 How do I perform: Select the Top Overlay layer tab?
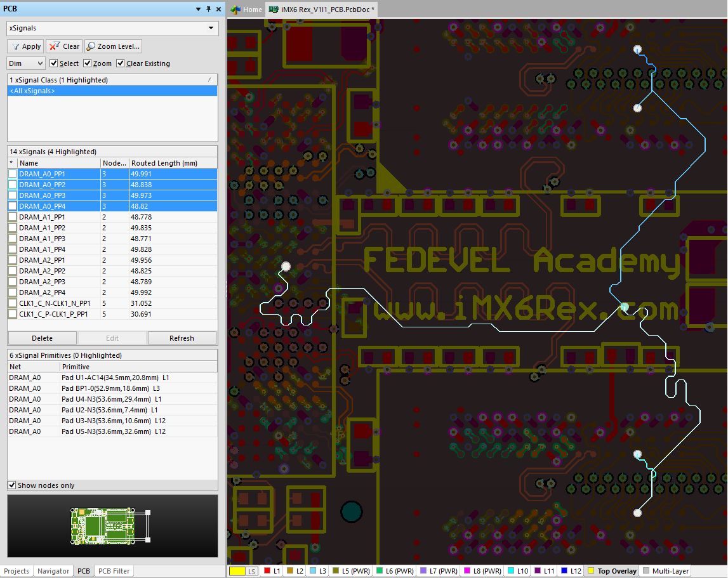coord(612,571)
